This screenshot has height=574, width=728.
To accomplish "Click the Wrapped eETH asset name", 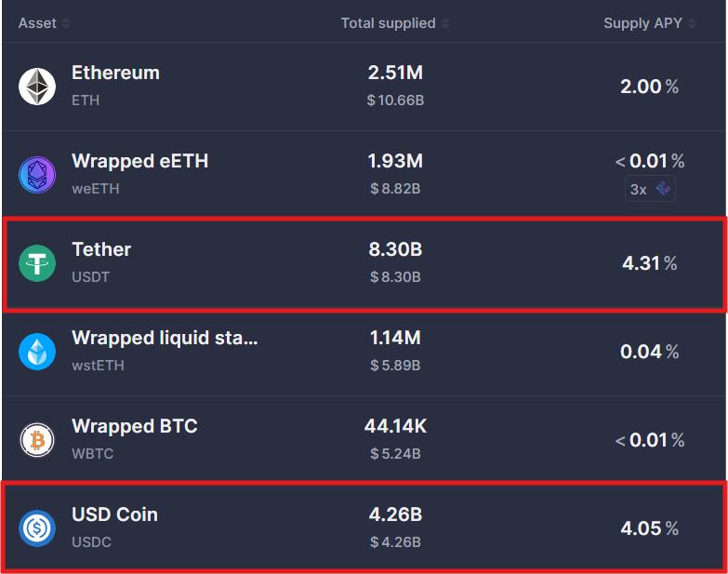I will [x=139, y=161].
